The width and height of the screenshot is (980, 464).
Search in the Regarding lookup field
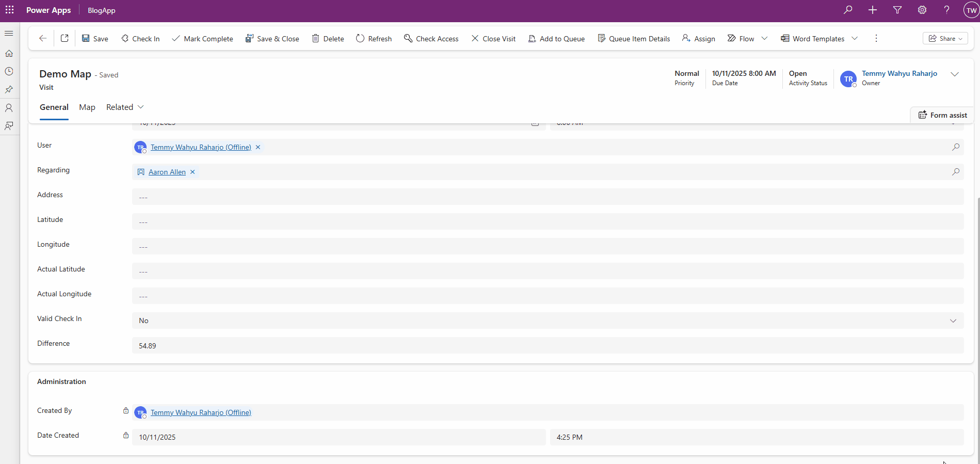(x=956, y=172)
